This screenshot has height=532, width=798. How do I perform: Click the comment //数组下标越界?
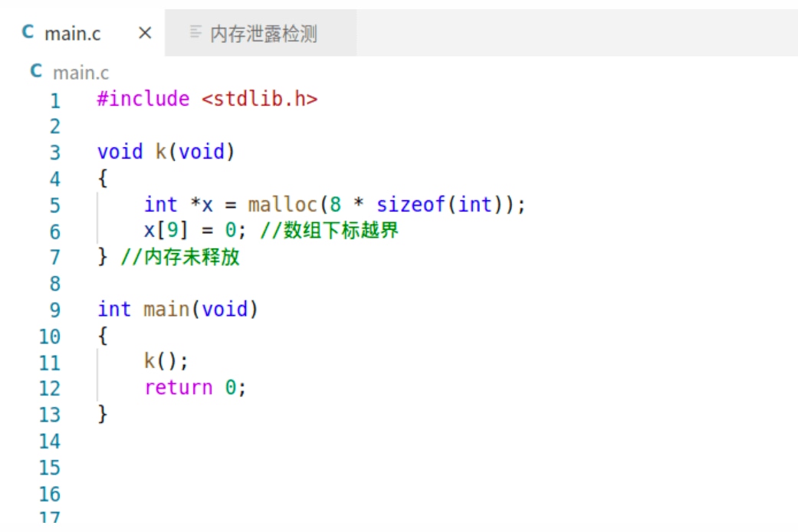pyautogui.click(x=330, y=231)
